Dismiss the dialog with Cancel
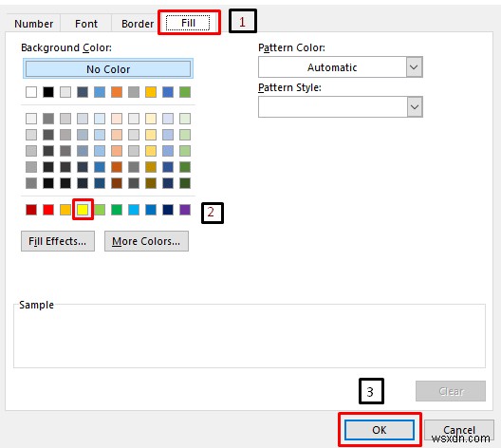The height and width of the screenshot is (448, 501). (459, 430)
